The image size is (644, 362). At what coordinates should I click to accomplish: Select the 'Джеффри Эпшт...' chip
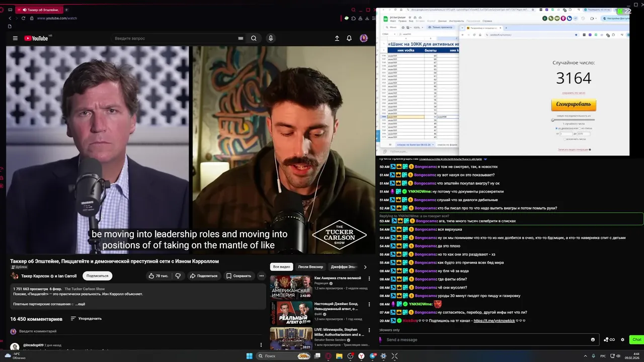point(344,267)
